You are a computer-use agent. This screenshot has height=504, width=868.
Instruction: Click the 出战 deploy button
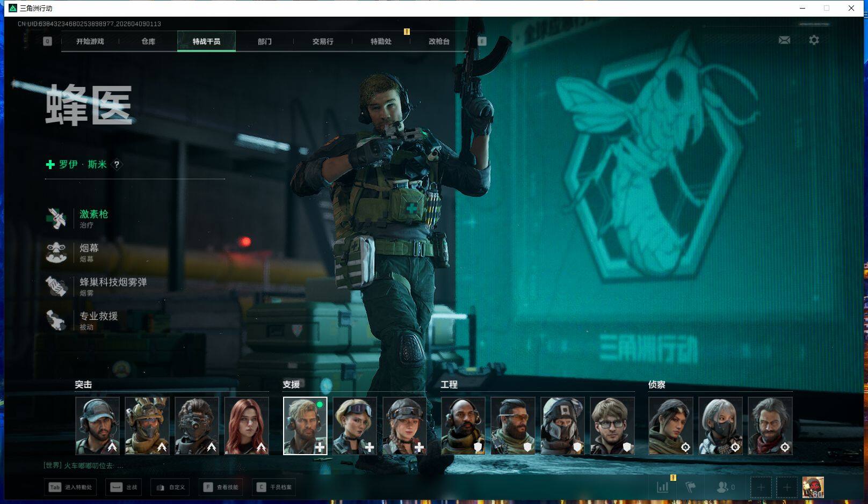[124, 487]
